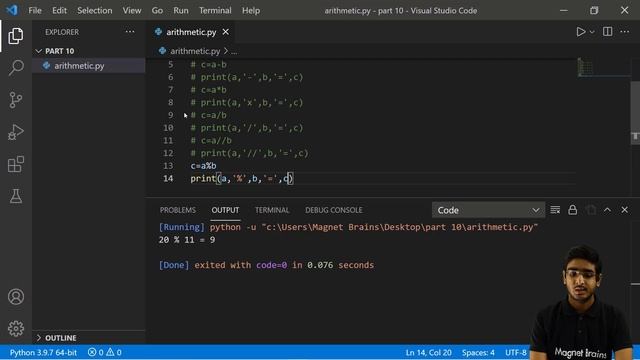Open log output file icon
Screen dimensions: 640x360
pyautogui.click(x=591, y=210)
